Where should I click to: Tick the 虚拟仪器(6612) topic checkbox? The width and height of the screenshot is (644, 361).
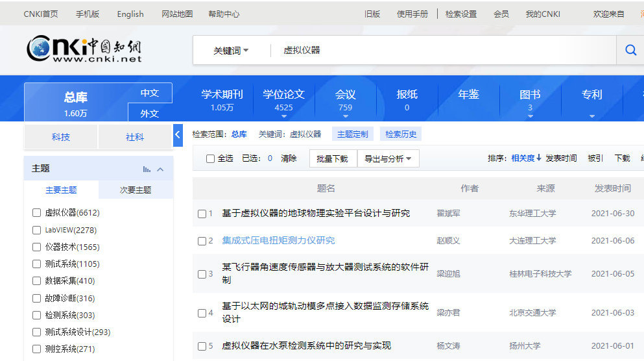click(x=36, y=212)
